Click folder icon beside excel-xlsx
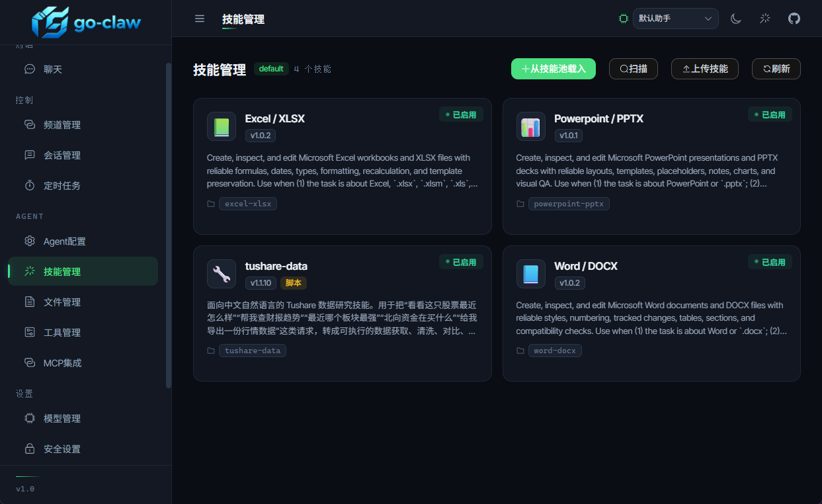The image size is (822, 504). 211,204
